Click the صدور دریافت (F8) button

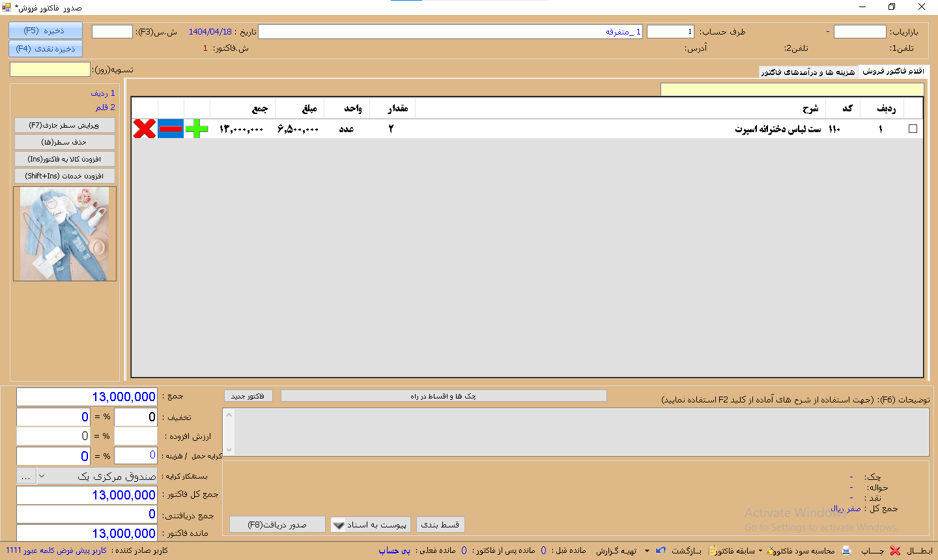coord(277,525)
